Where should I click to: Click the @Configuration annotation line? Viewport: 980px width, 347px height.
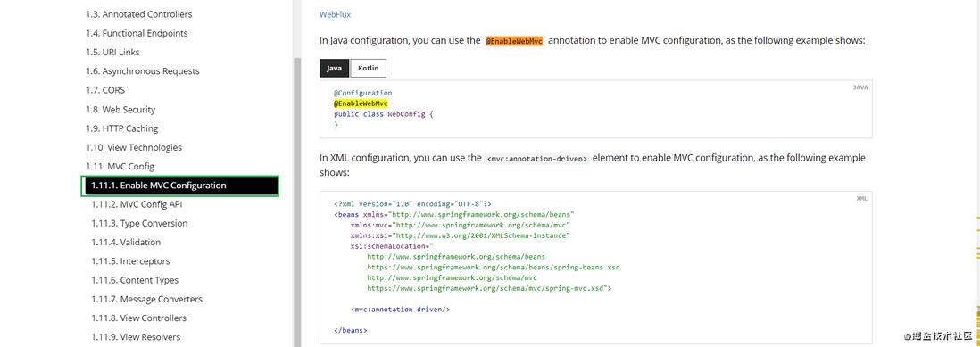[363, 93]
